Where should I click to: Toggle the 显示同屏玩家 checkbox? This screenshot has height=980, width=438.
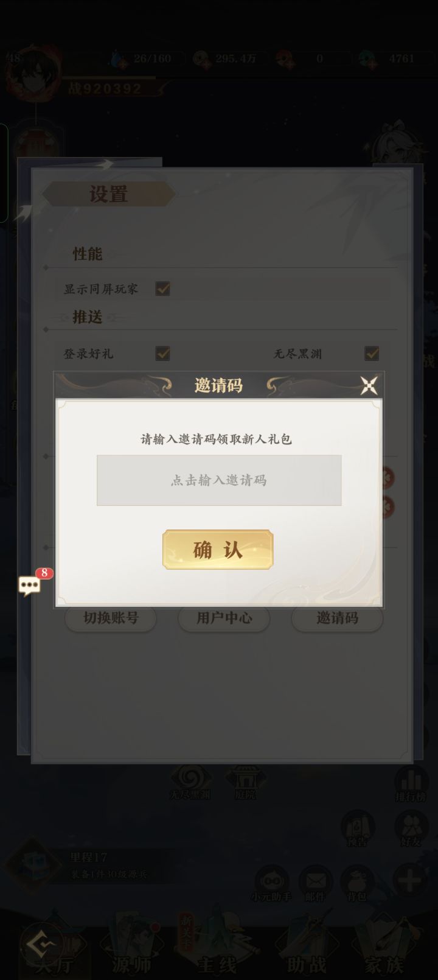coord(162,289)
